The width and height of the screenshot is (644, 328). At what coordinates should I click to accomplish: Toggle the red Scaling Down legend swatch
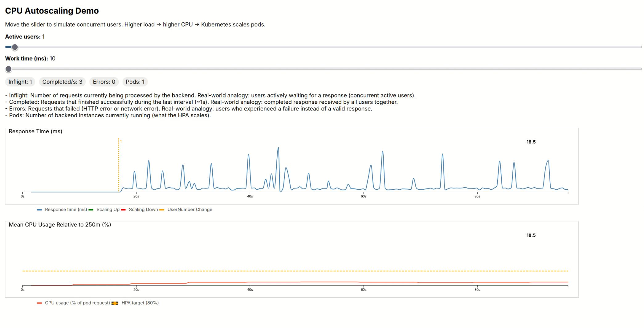pos(123,210)
